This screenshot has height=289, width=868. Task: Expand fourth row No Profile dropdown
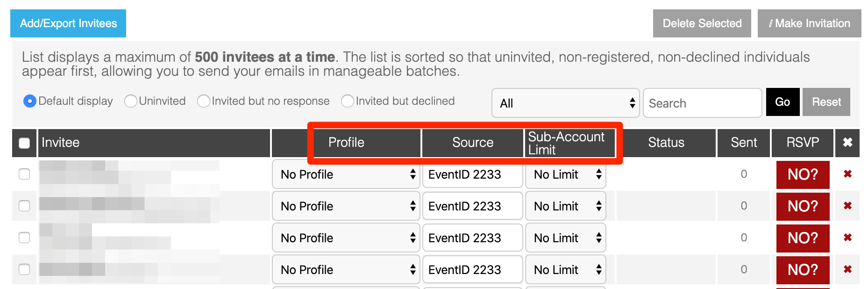346,270
